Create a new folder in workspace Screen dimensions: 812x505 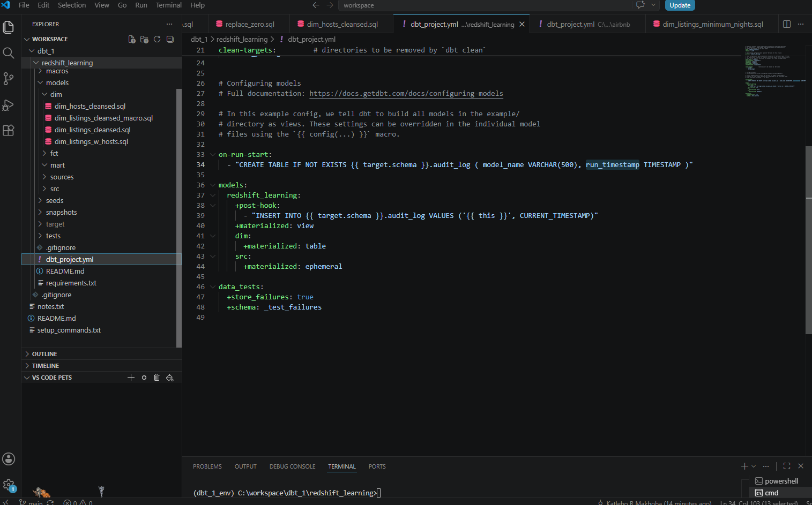[144, 39]
